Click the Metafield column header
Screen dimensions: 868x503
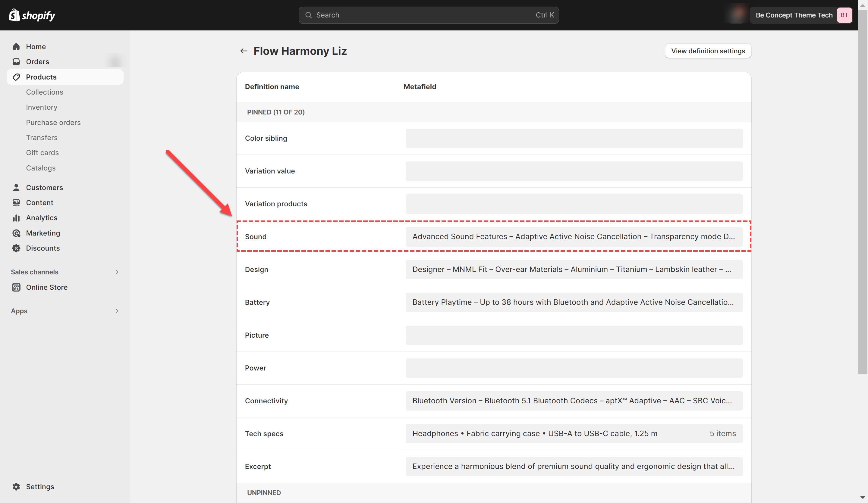(x=420, y=87)
